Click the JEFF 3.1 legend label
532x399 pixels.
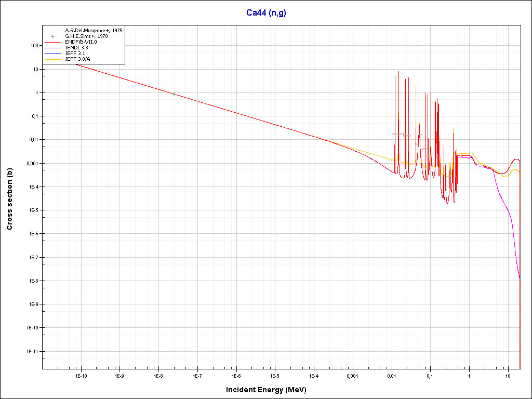[75, 54]
